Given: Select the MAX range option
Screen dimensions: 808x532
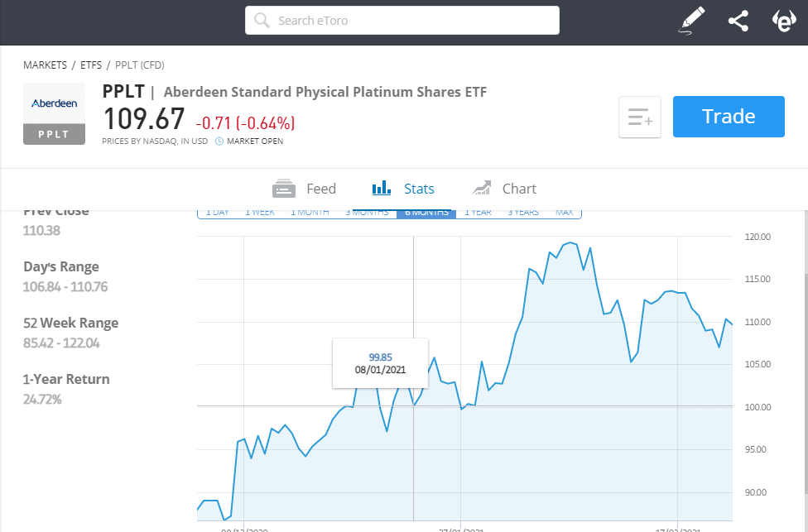Looking at the screenshot, I should tap(565, 213).
